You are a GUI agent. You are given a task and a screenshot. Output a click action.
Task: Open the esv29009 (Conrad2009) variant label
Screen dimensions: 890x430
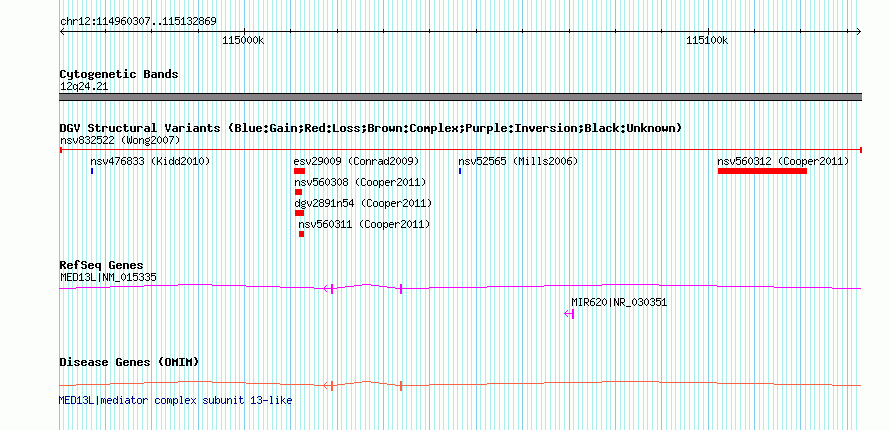[x=356, y=162]
